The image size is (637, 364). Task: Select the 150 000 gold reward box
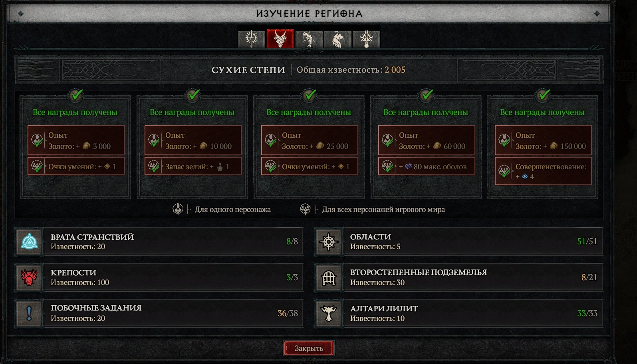point(543,140)
